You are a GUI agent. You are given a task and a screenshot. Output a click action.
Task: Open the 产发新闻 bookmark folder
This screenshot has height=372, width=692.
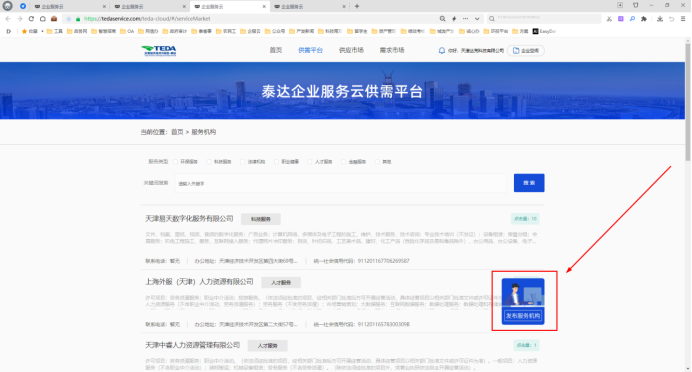click(302, 31)
